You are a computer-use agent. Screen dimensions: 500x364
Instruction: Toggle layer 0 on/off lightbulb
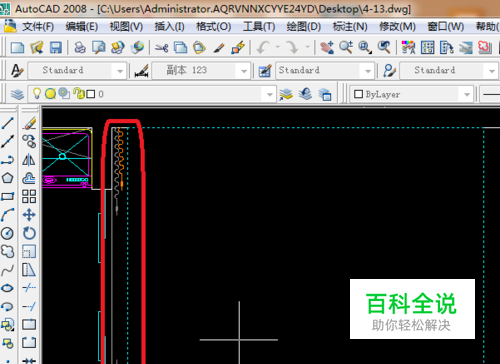(37, 94)
